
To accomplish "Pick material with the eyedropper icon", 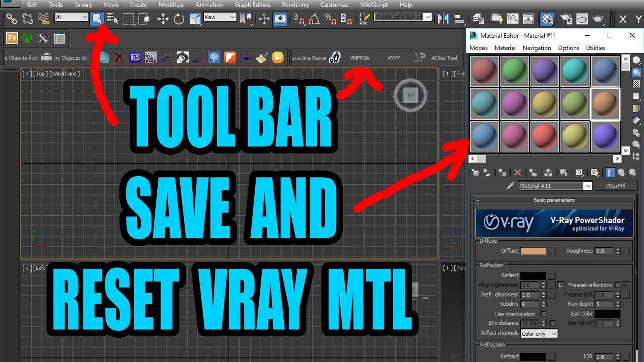I will [510, 186].
